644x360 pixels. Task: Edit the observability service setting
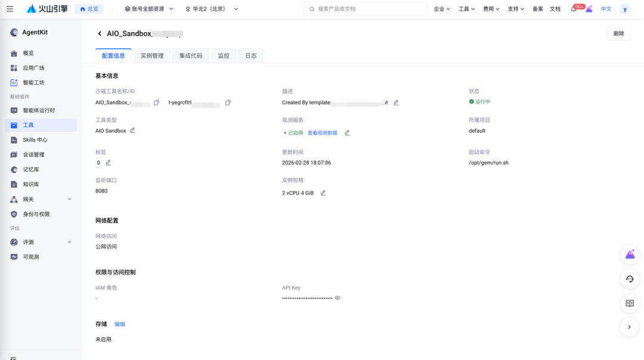point(347,132)
